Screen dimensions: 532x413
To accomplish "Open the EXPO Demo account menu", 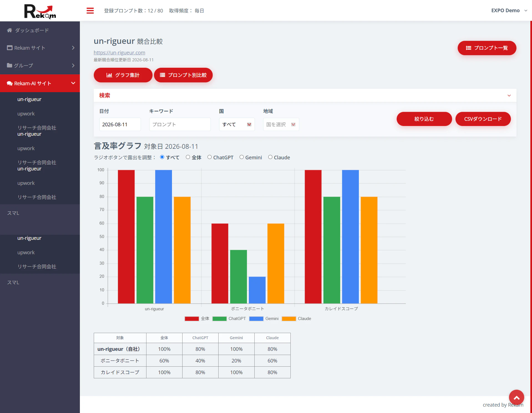I will [x=509, y=11].
